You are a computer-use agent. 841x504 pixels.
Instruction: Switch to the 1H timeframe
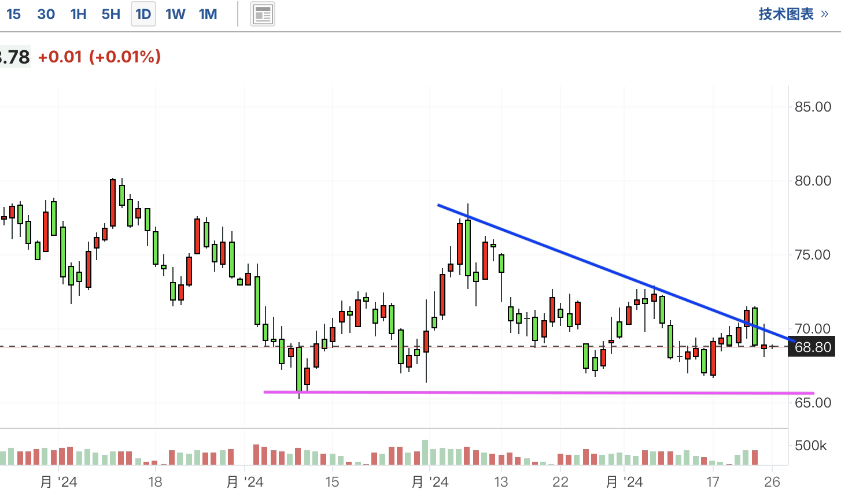(78, 14)
